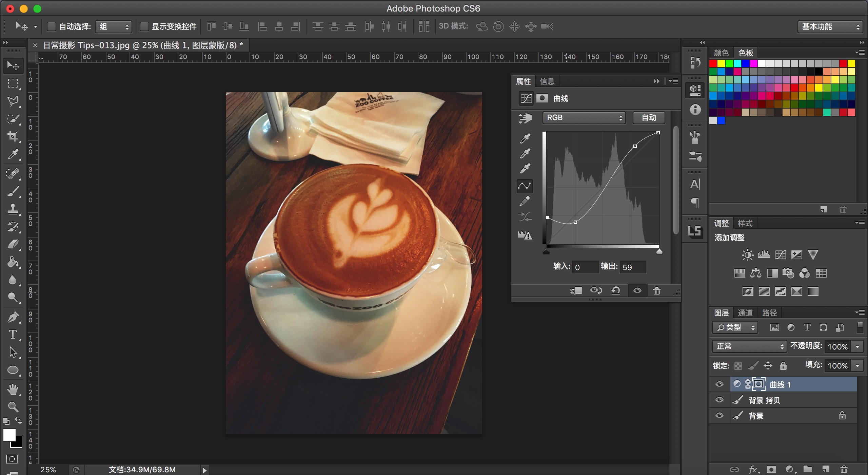Viewport: 868px width, 475px height.
Task: Switch to the 信息 tab
Action: (547, 81)
